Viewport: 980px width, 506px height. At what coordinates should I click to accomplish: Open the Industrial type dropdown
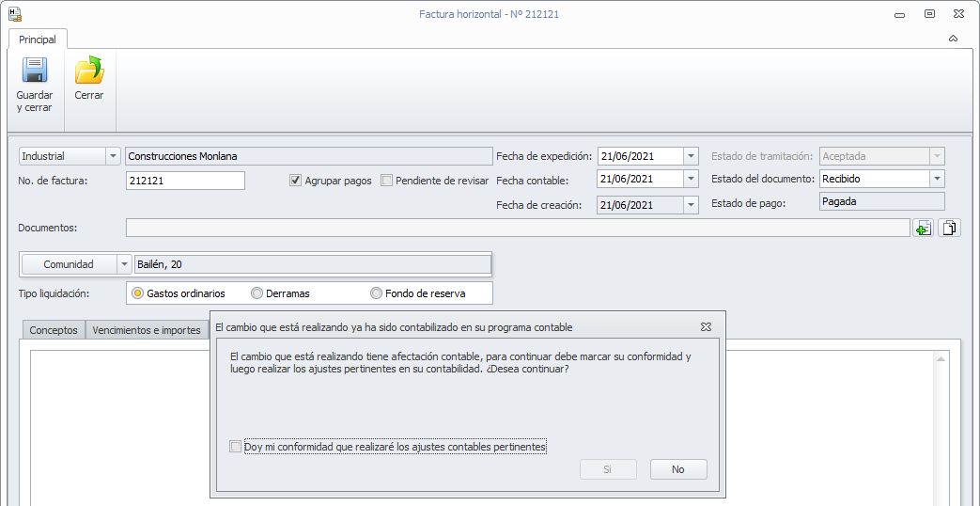pos(114,156)
